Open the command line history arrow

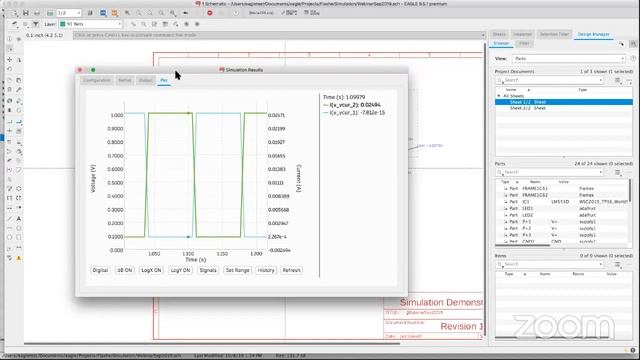483,36
